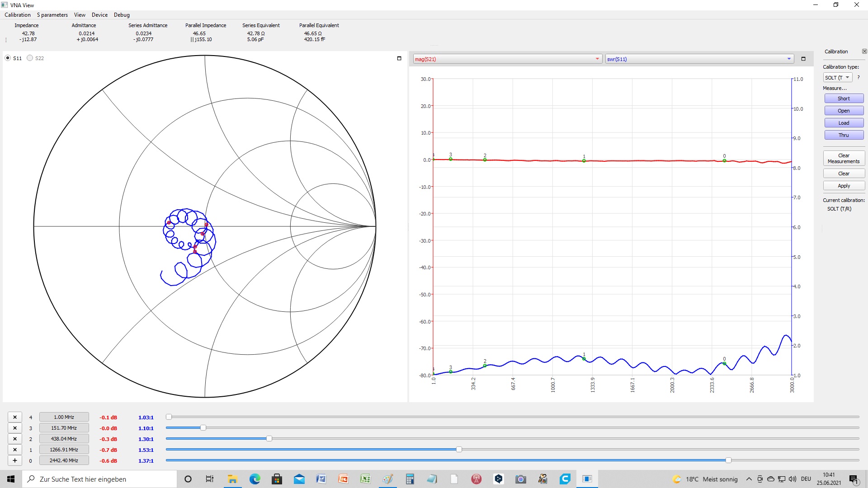Measure the Load calibration standard
The height and width of the screenshot is (488, 868).
point(844,123)
